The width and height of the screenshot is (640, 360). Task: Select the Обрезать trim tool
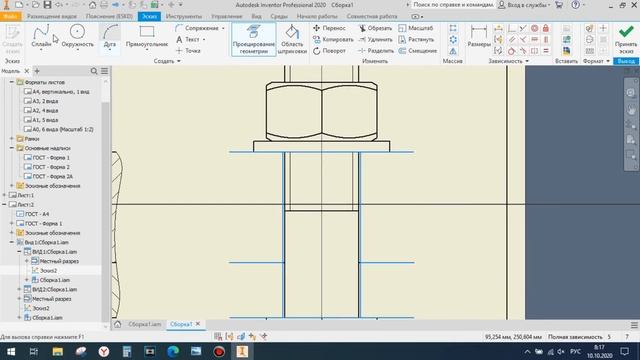[375, 28]
